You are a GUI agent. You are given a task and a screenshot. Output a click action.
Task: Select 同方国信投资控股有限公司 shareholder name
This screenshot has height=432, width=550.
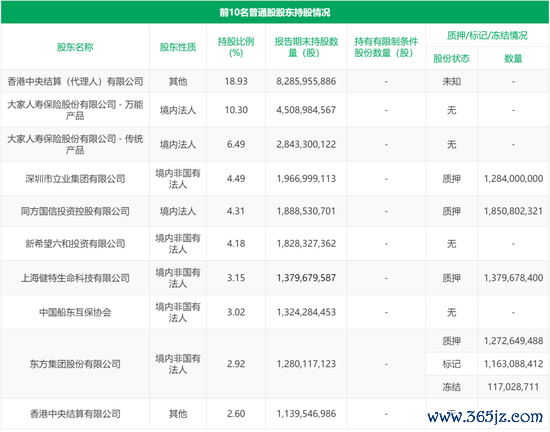click(75, 211)
